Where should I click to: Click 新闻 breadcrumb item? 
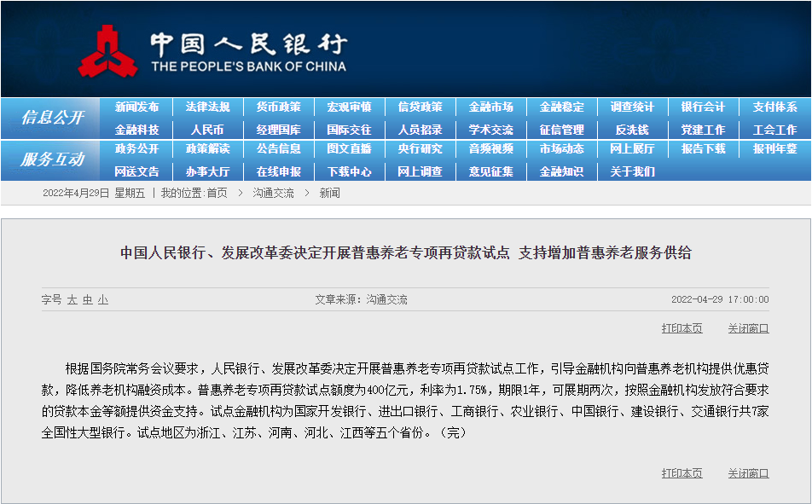[330, 194]
